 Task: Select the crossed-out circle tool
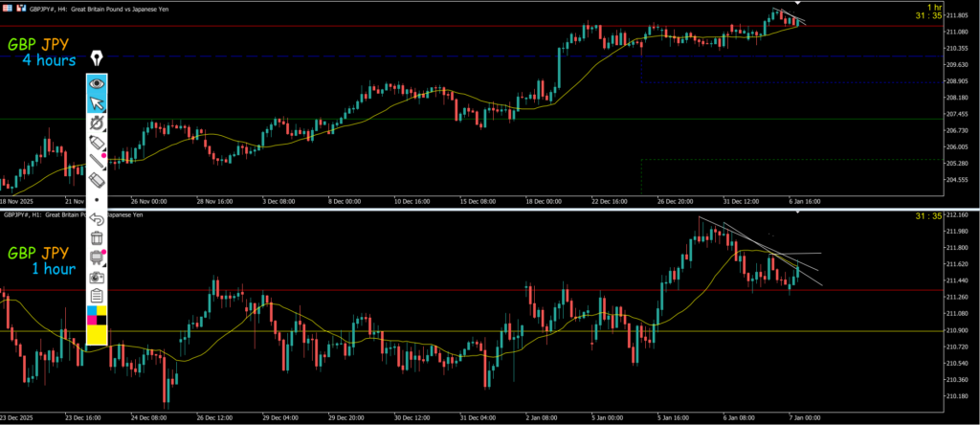[x=97, y=123]
